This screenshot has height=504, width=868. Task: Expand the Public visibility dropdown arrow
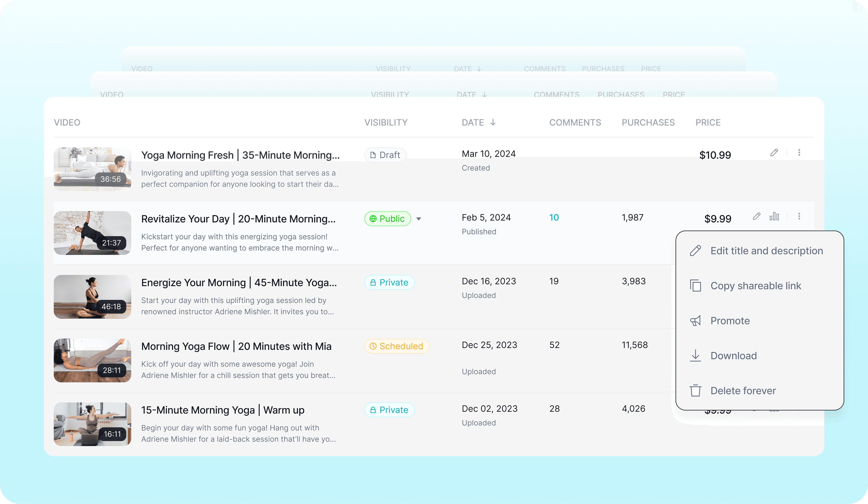[x=418, y=219]
